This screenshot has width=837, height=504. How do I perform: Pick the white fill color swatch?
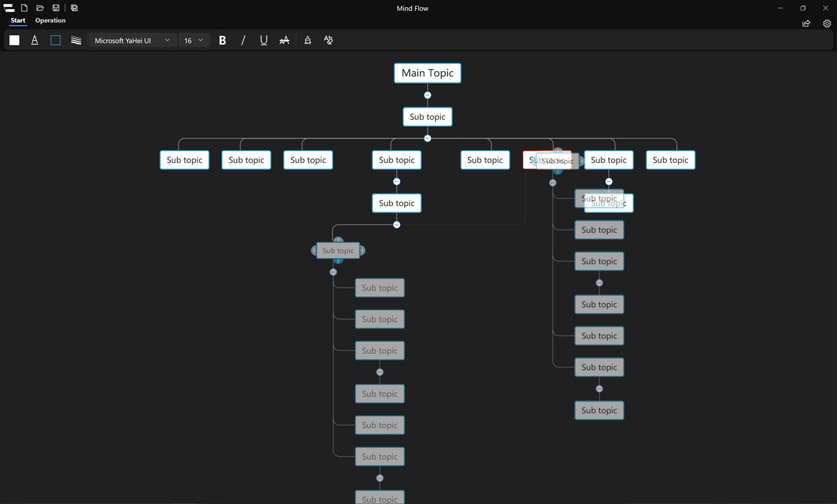coord(14,40)
